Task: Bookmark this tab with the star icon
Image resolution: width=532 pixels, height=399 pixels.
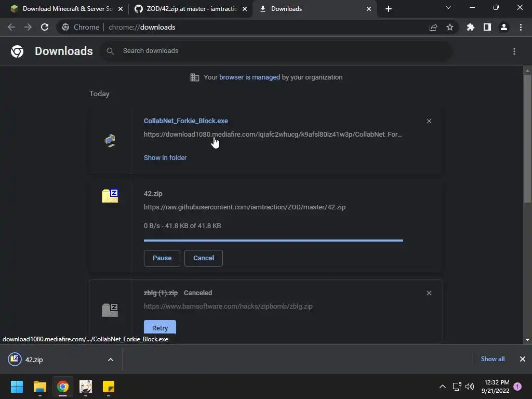Action: [450, 27]
